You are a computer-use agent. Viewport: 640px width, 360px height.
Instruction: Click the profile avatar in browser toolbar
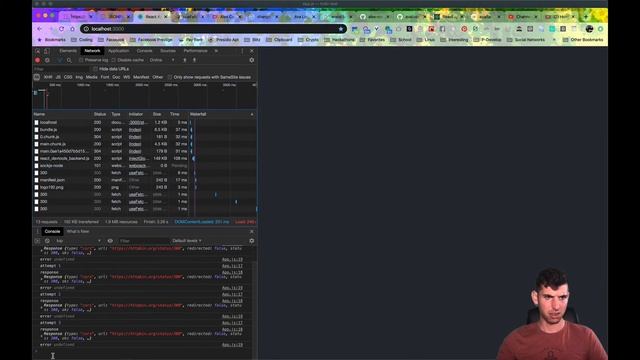click(x=589, y=29)
